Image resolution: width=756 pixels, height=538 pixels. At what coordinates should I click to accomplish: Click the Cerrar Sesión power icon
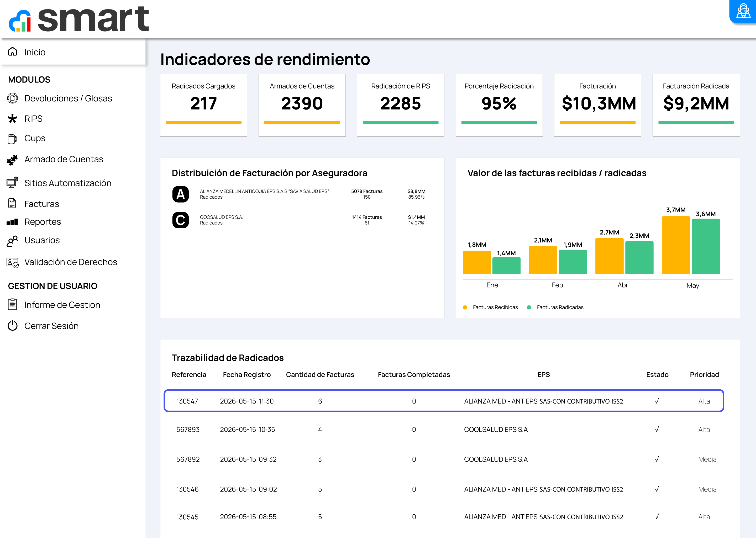click(x=13, y=326)
